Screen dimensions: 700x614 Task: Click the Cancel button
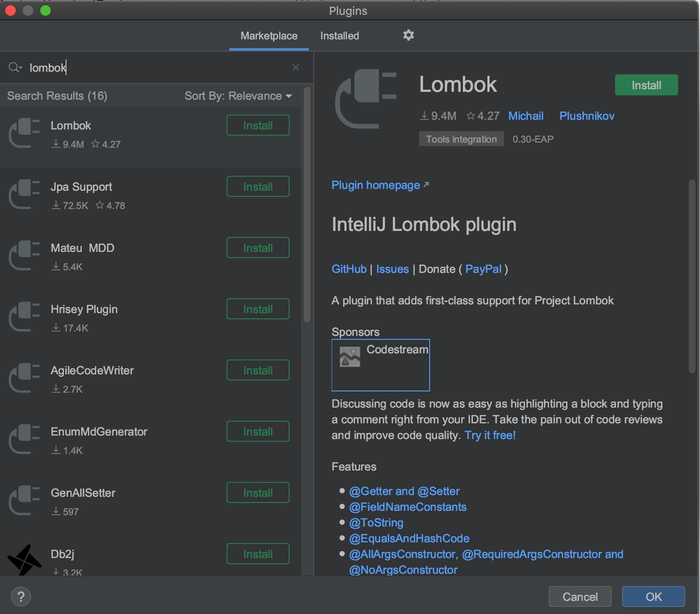pos(580,597)
